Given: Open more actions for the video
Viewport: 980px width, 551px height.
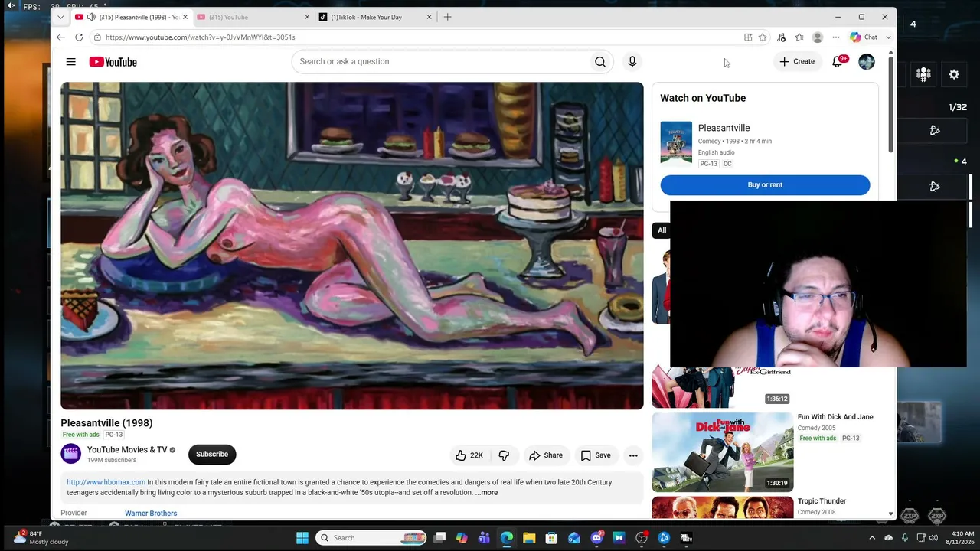Looking at the screenshot, I should pos(633,455).
